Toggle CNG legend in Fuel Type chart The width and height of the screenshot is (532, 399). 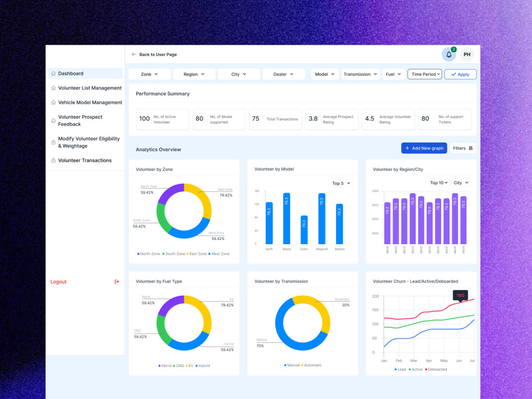[178, 366]
